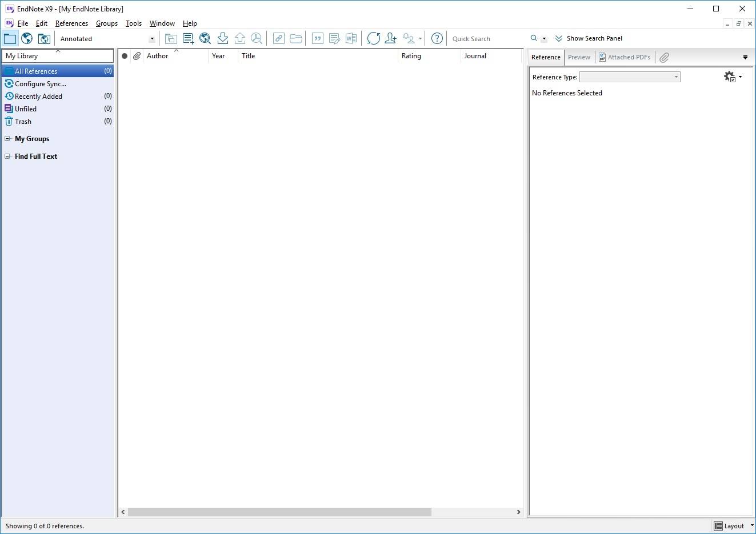Viewport: 756px width, 534px height.
Task: Sort by Year column header
Action: [223, 56]
